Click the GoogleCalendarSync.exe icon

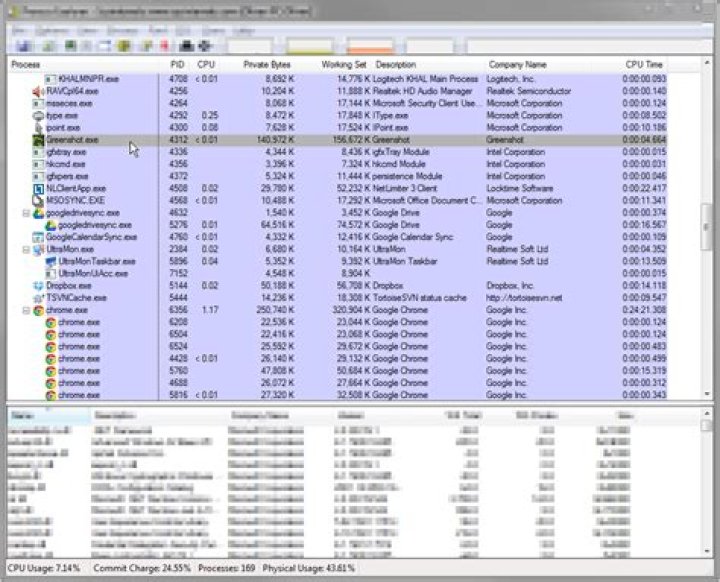click(x=38, y=237)
